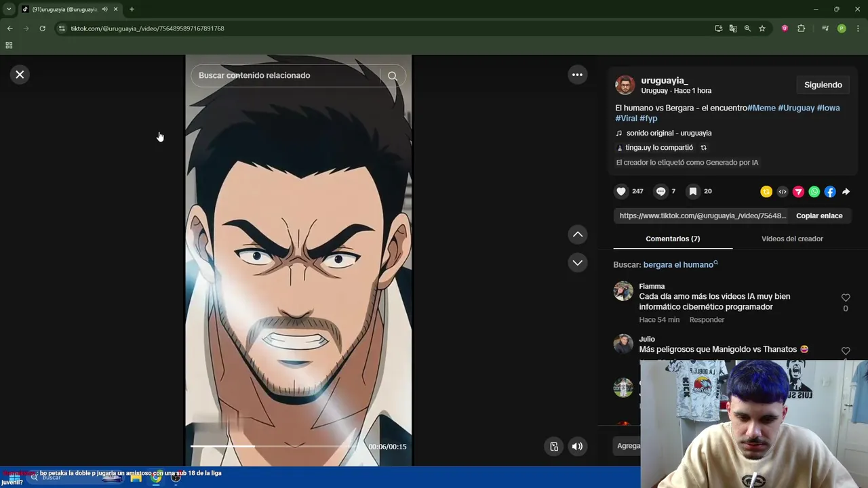Close the video viewer with X
This screenshot has width=868, height=488.
[20, 75]
